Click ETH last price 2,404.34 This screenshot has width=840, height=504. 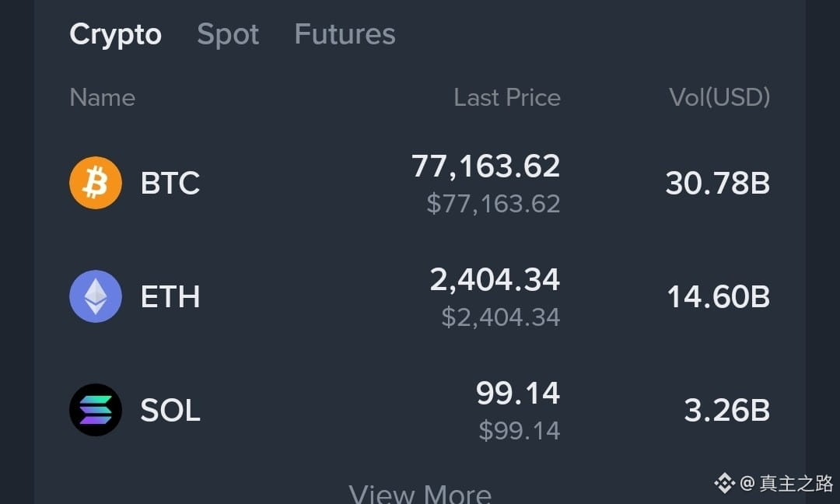point(495,279)
